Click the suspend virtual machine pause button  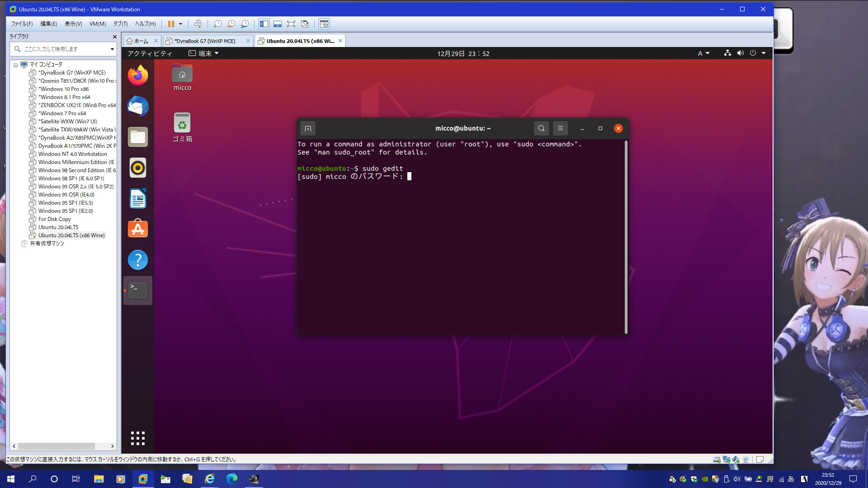171,24
